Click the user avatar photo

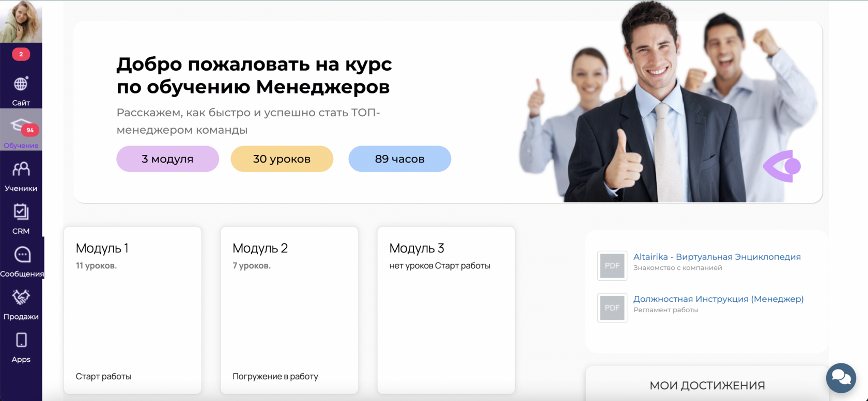(x=21, y=21)
